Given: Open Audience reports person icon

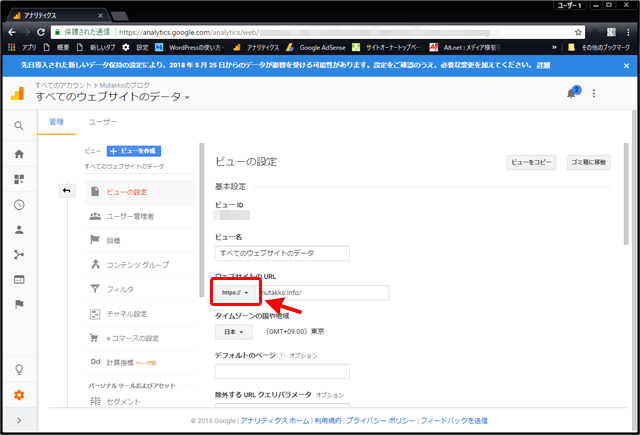Looking at the screenshot, I should pyautogui.click(x=19, y=230).
